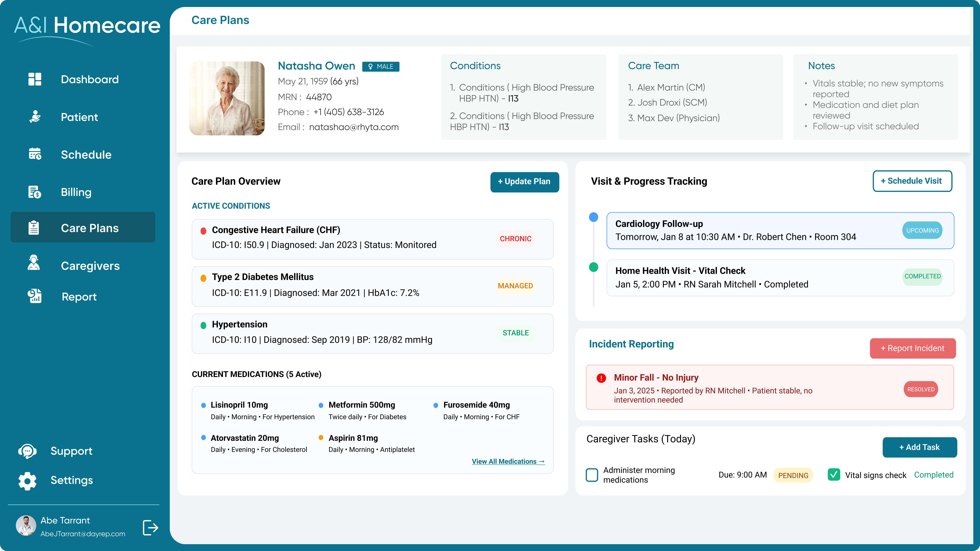This screenshot has width=980, height=551.
Task: Click the Add Task button
Action: coord(920,447)
